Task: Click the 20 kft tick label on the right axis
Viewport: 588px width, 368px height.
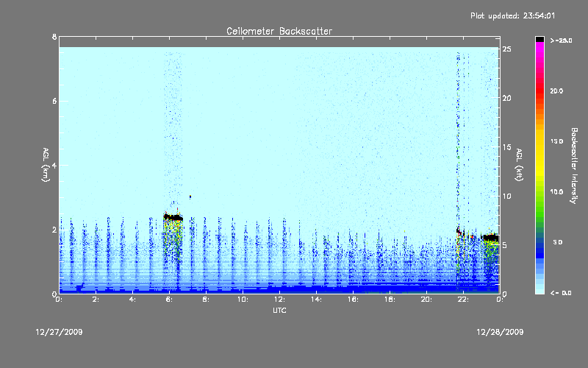Action: click(x=507, y=98)
